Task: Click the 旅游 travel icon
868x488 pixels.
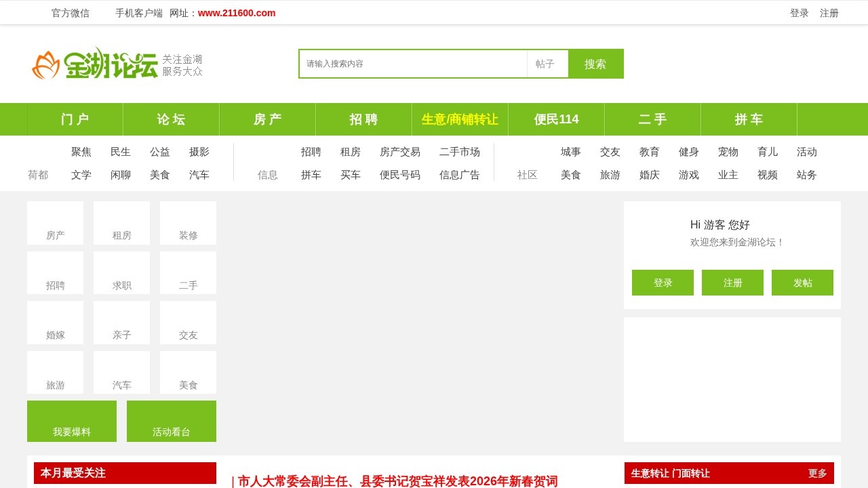Action: pos(55,372)
